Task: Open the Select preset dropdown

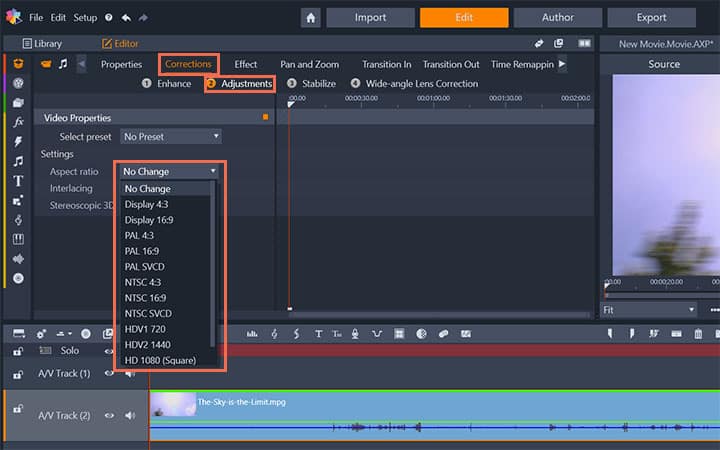Action: [171, 136]
